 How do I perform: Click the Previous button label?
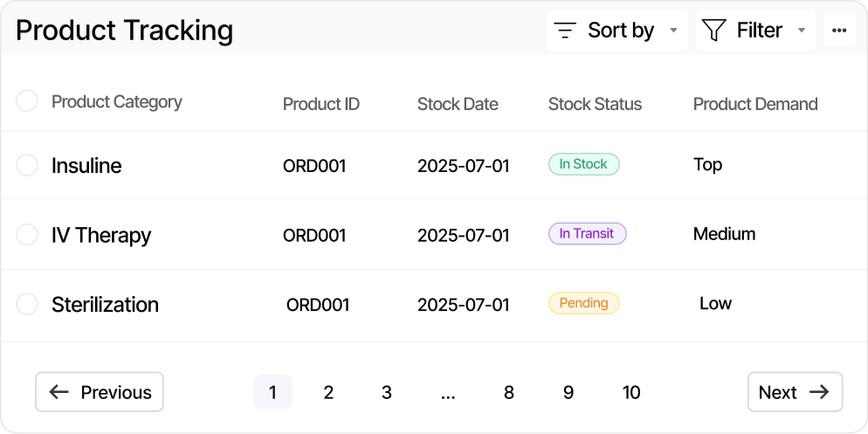tap(116, 392)
